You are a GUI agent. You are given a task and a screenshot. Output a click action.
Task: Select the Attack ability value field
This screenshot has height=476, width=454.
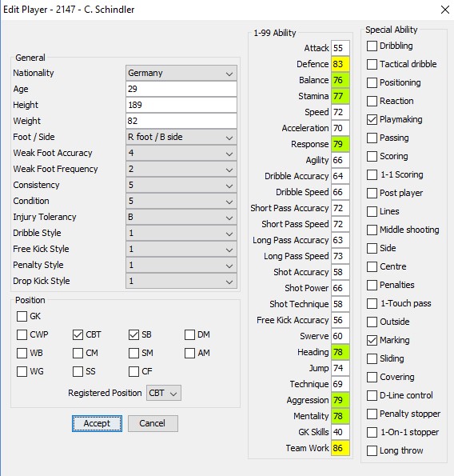click(340, 48)
